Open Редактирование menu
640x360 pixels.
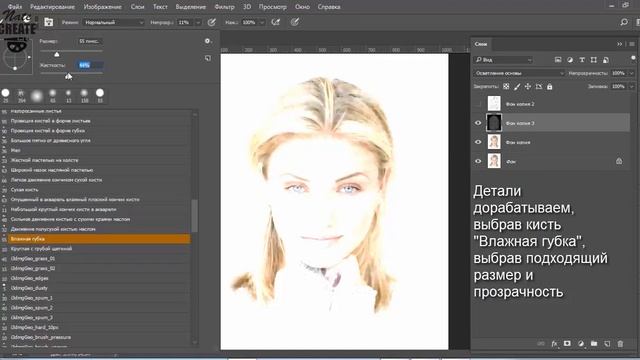tap(53, 7)
